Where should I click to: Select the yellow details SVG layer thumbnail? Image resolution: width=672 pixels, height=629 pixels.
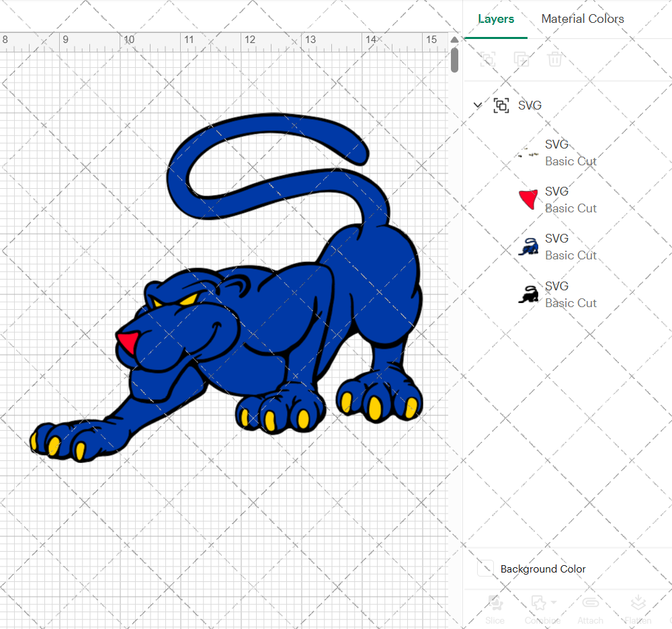528,153
